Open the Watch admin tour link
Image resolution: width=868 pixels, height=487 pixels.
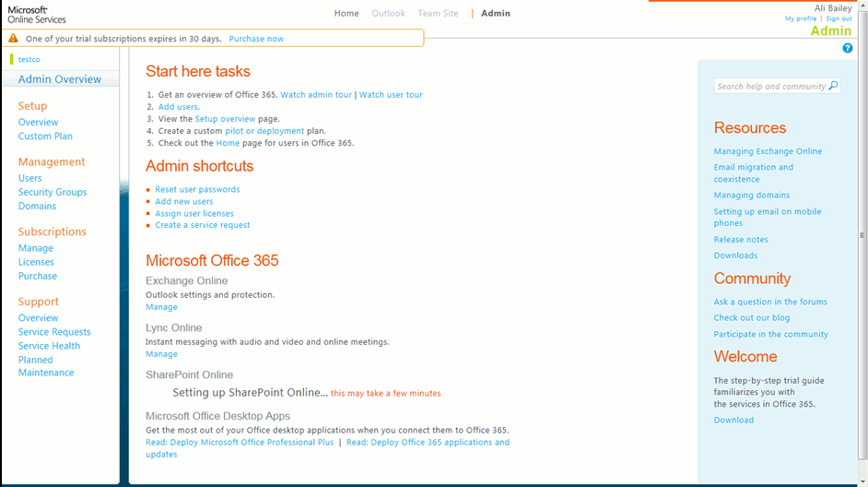pyautogui.click(x=316, y=95)
